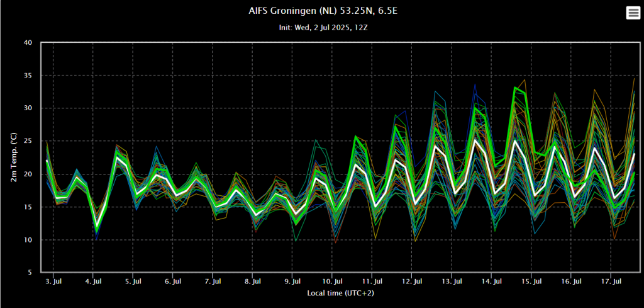Select the 12. Jul date label
This screenshot has width=644, height=308.
coord(412,282)
